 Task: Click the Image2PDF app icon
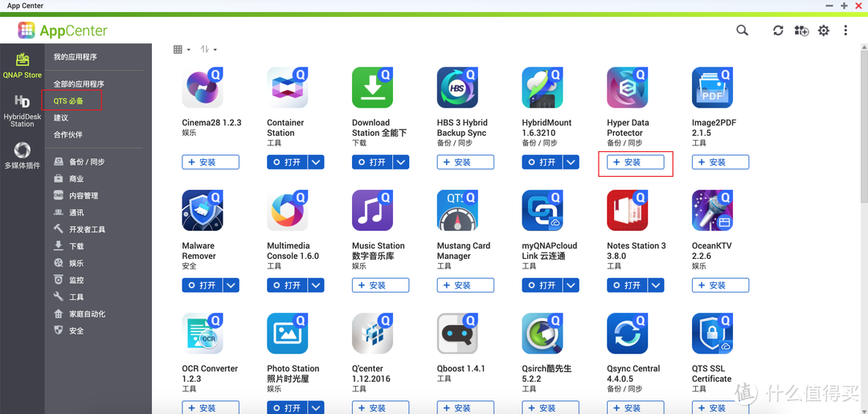712,88
